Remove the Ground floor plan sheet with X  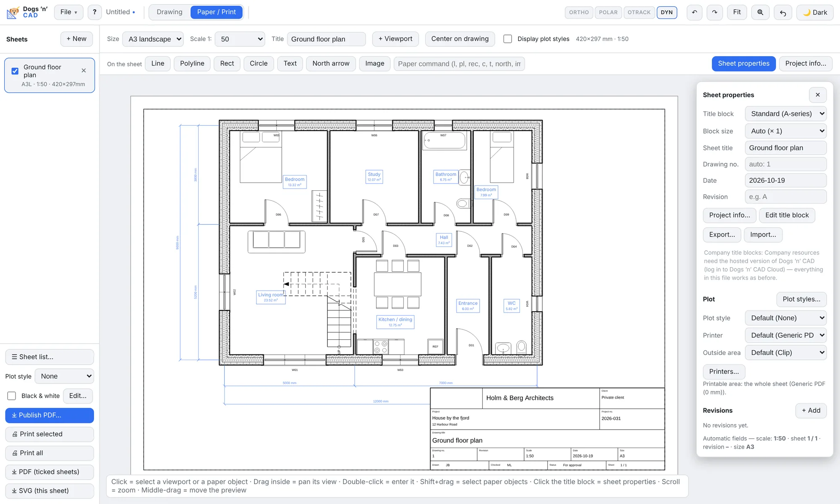click(84, 71)
